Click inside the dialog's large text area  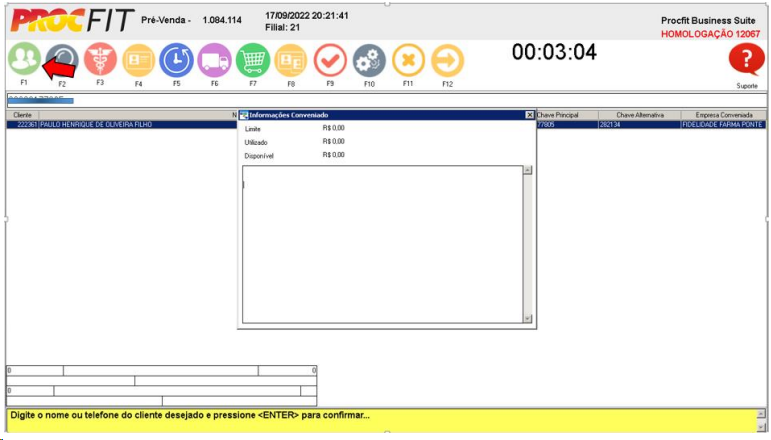[383, 244]
